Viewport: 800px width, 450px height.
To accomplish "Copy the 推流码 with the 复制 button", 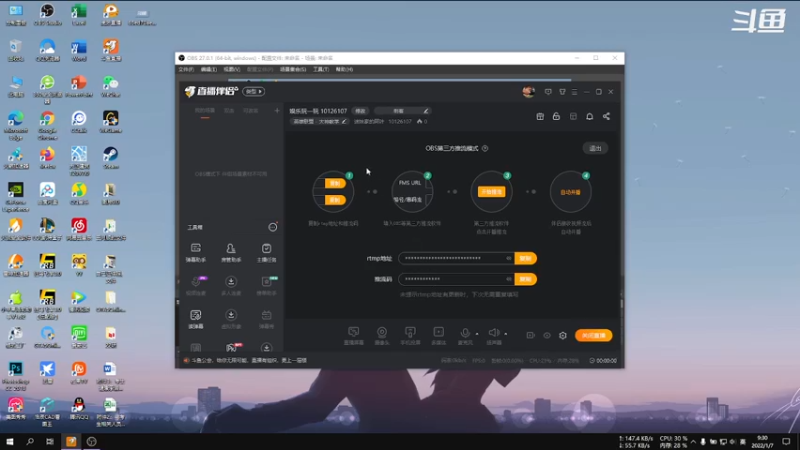I will [526, 279].
